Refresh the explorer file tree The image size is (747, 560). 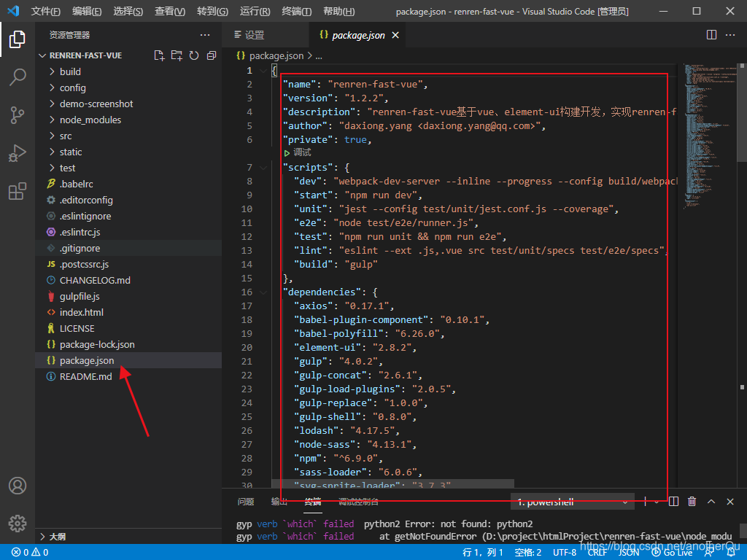pyautogui.click(x=194, y=55)
